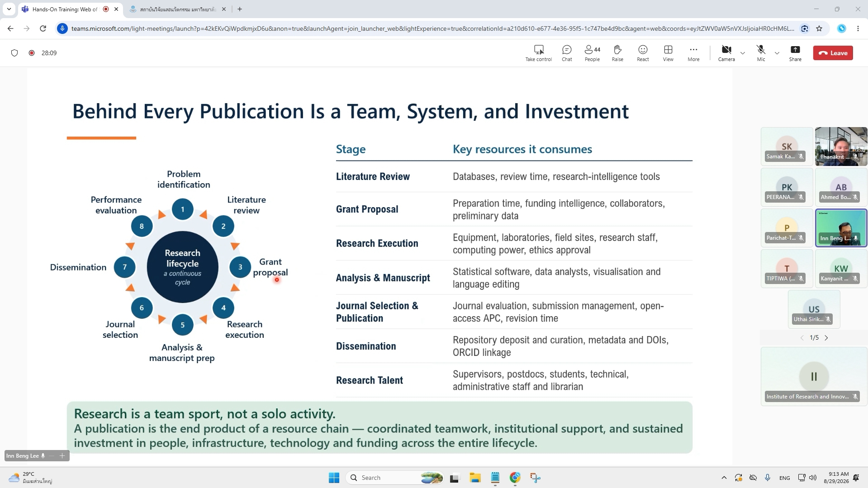The width and height of the screenshot is (868, 488).
Task: Select the TIPTIWA participant tile
Action: point(787,268)
